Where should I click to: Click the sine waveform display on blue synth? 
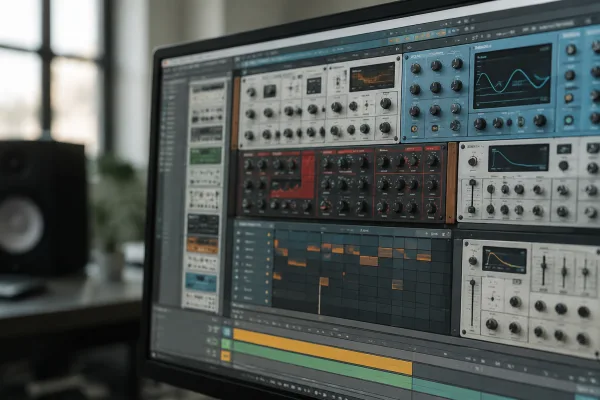[513, 77]
